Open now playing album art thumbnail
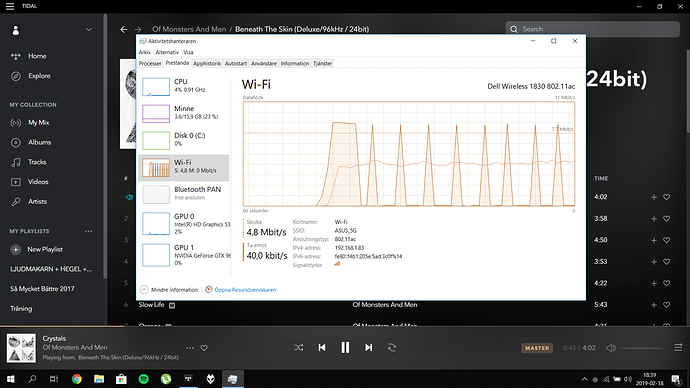690x388 pixels. [21, 348]
